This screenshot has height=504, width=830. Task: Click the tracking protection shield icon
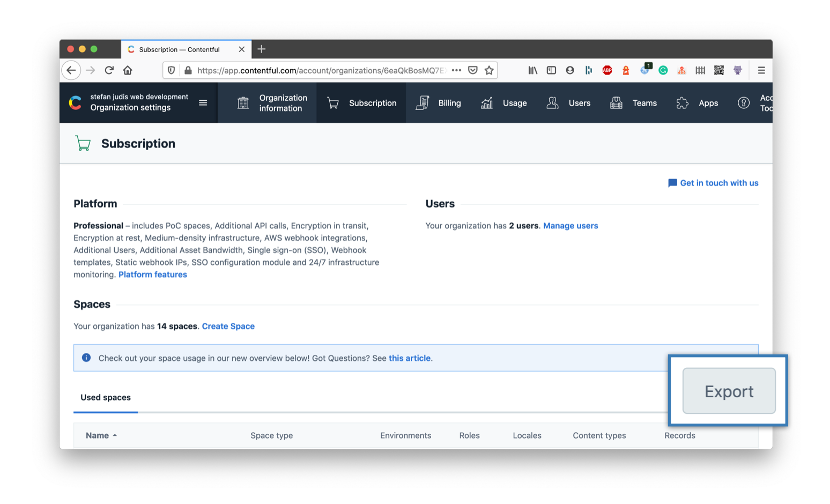point(172,70)
